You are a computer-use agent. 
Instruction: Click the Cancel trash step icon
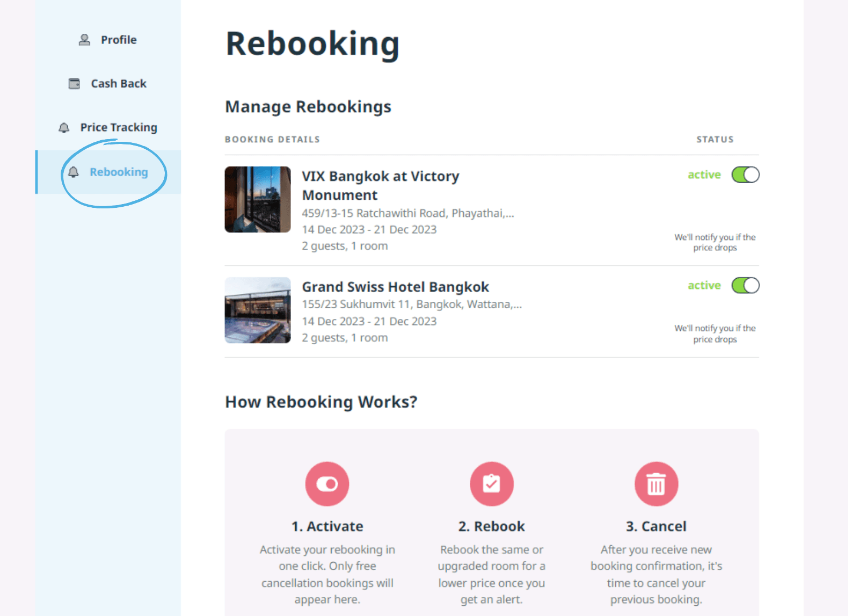(x=656, y=484)
